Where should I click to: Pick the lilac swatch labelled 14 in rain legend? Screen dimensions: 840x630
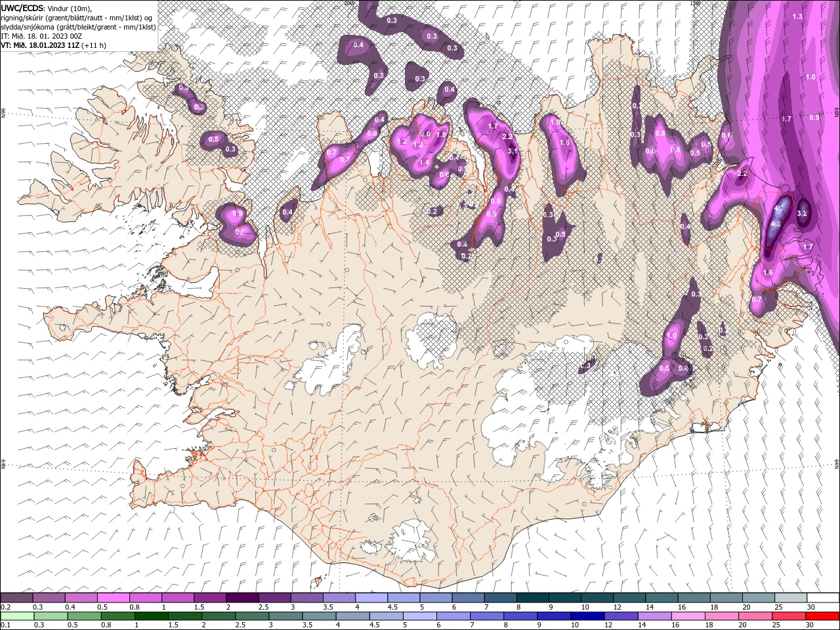point(655,616)
